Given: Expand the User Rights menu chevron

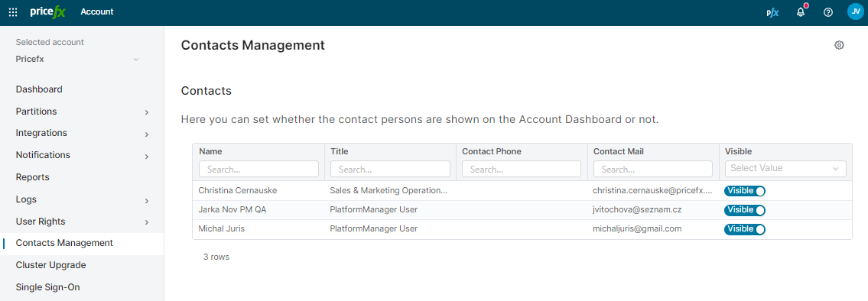Looking at the screenshot, I should point(147,222).
